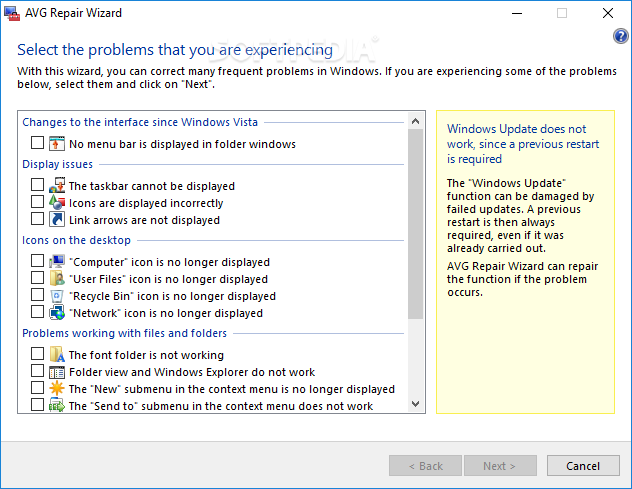
Task: Click the icons displayed incorrectly shapes icon
Action: 57,202
